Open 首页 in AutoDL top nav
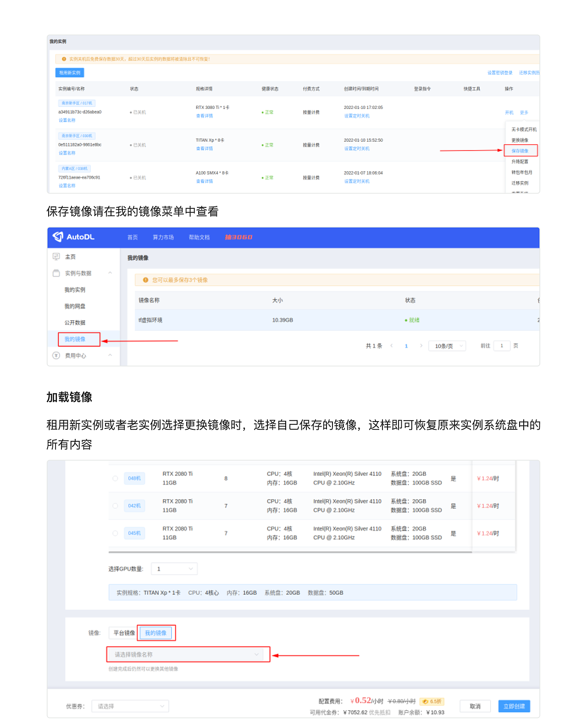The width and height of the screenshot is (587, 728). click(x=133, y=237)
